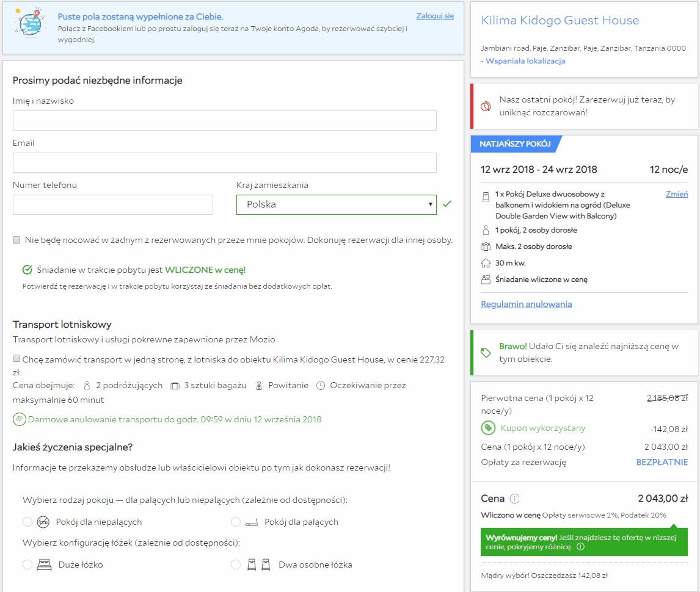This screenshot has width=700, height=592.
Task: Click the 'Kilima Kidogo Guest House' title
Action: [x=560, y=21]
